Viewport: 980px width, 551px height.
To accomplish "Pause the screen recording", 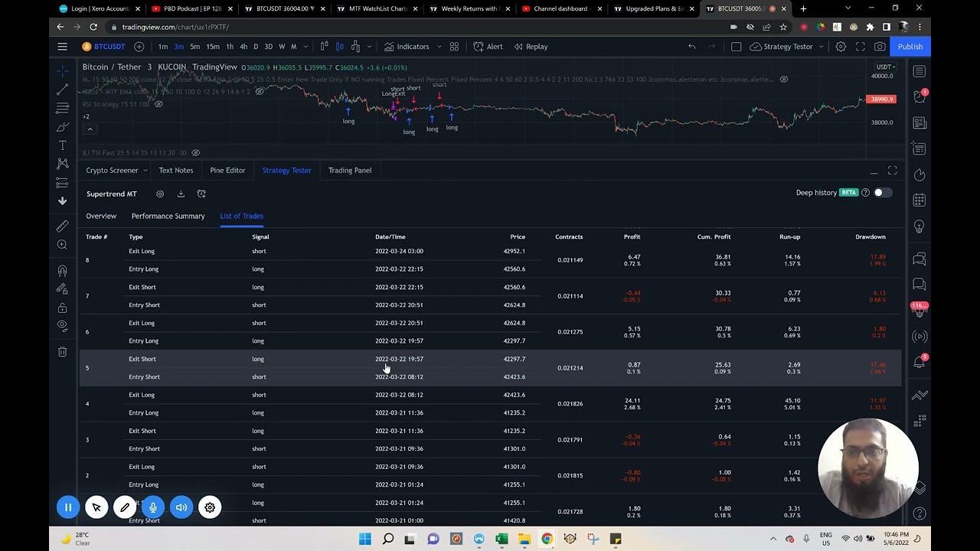I will [x=68, y=507].
